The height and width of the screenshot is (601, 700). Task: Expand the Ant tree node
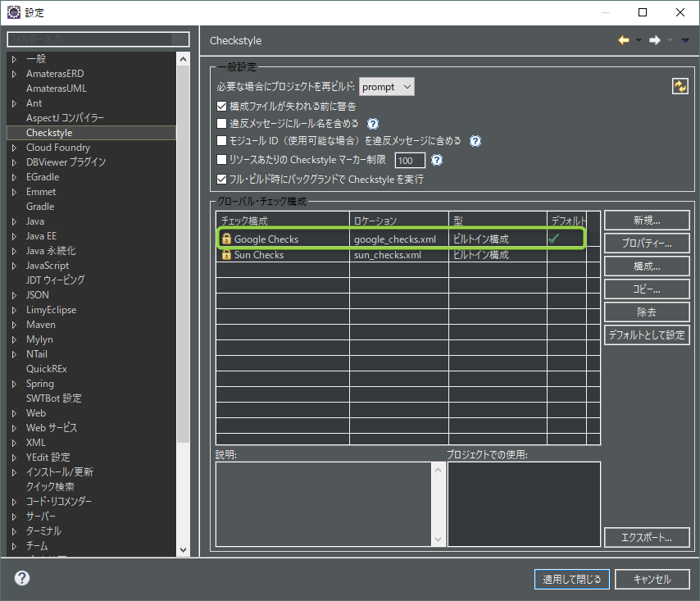14,103
